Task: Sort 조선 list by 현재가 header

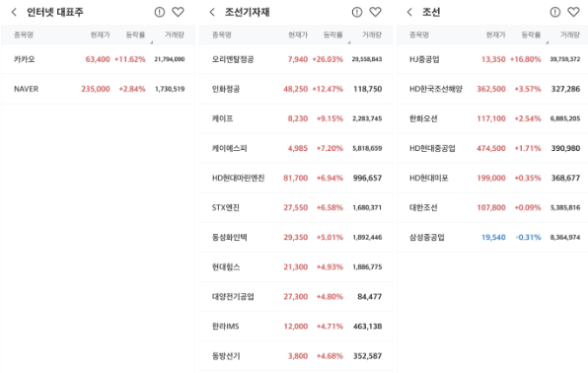Action: [x=495, y=35]
